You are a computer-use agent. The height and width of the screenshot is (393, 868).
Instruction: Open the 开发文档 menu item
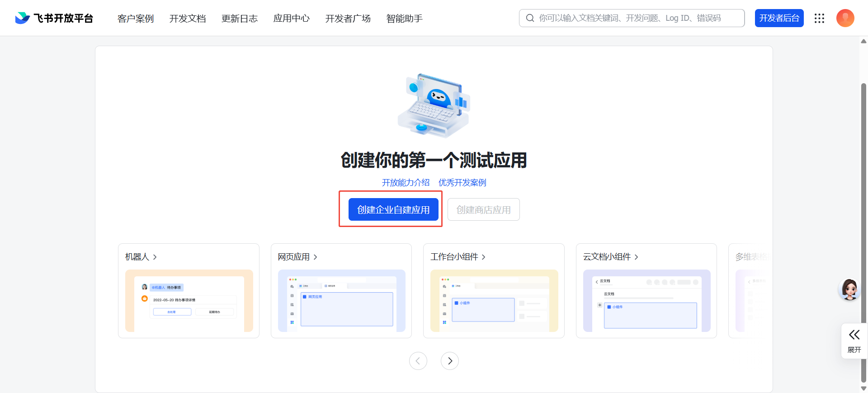pos(188,19)
